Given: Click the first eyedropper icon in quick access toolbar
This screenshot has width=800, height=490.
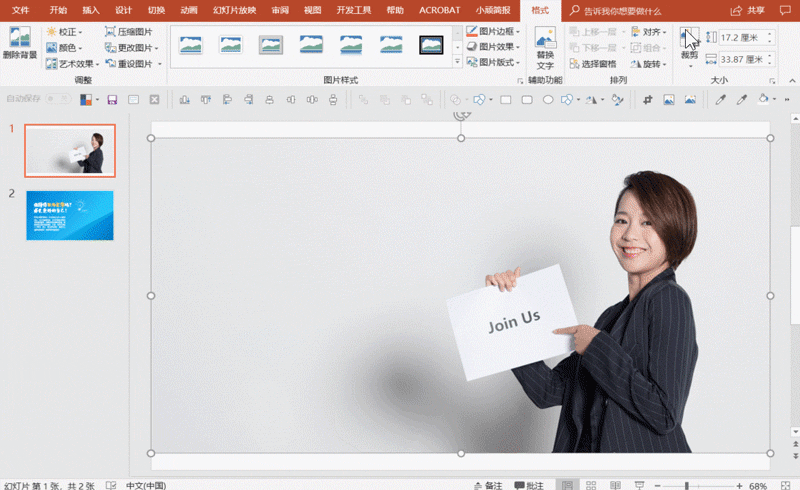Looking at the screenshot, I should coord(720,100).
